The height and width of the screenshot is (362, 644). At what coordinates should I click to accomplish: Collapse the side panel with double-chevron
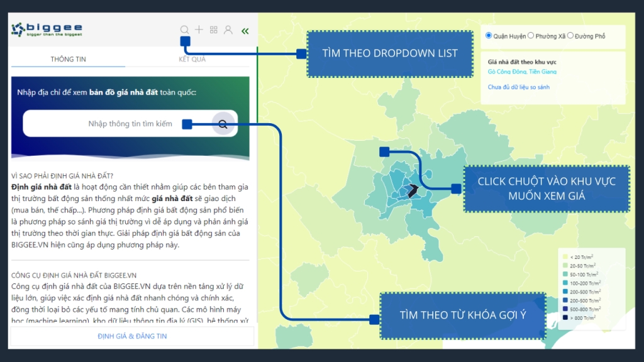click(x=245, y=30)
